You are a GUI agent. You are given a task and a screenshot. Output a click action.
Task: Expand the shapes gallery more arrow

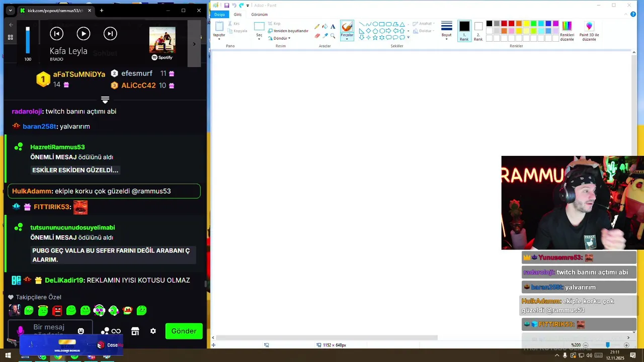[408, 37]
